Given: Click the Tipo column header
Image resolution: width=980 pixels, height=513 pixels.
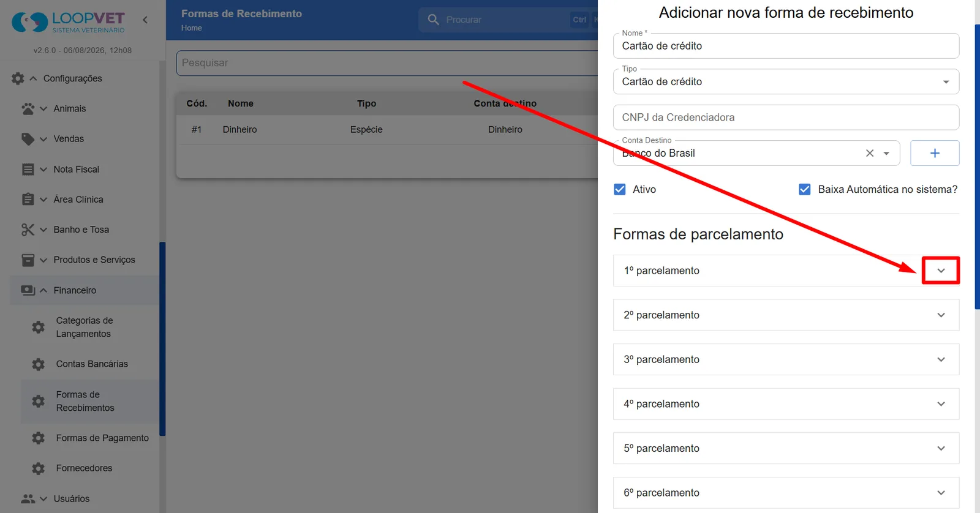Looking at the screenshot, I should coord(366,103).
